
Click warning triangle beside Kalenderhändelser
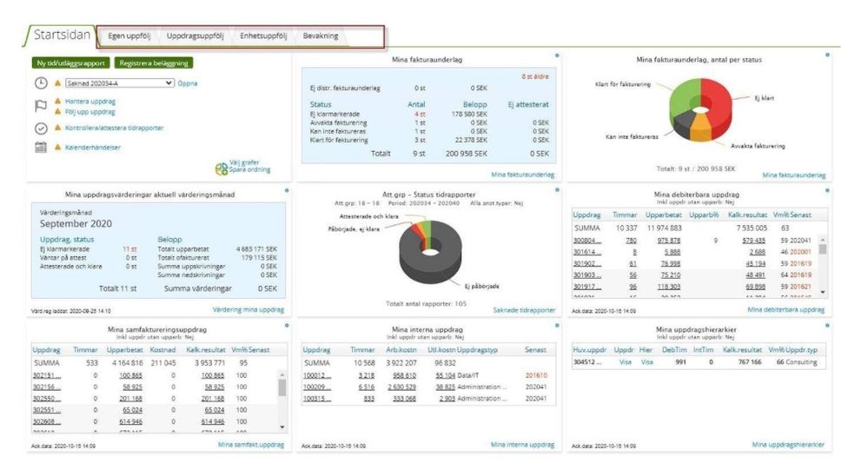57,147
